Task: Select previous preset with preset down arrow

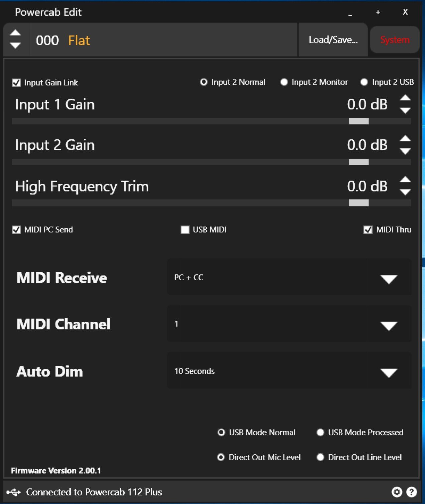Action: click(15, 45)
